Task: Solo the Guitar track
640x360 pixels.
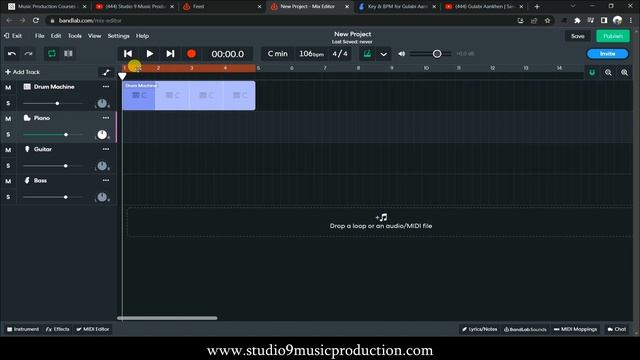Action: (x=8, y=166)
